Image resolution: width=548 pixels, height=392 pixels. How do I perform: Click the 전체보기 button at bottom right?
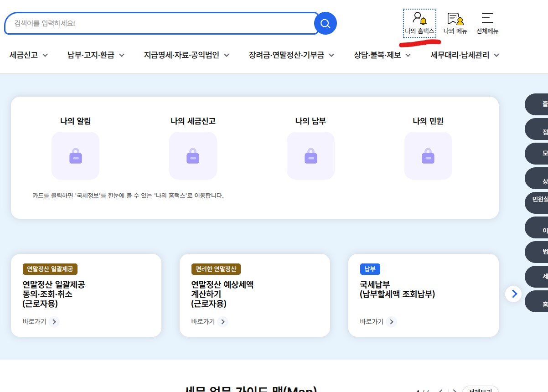click(480, 390)
